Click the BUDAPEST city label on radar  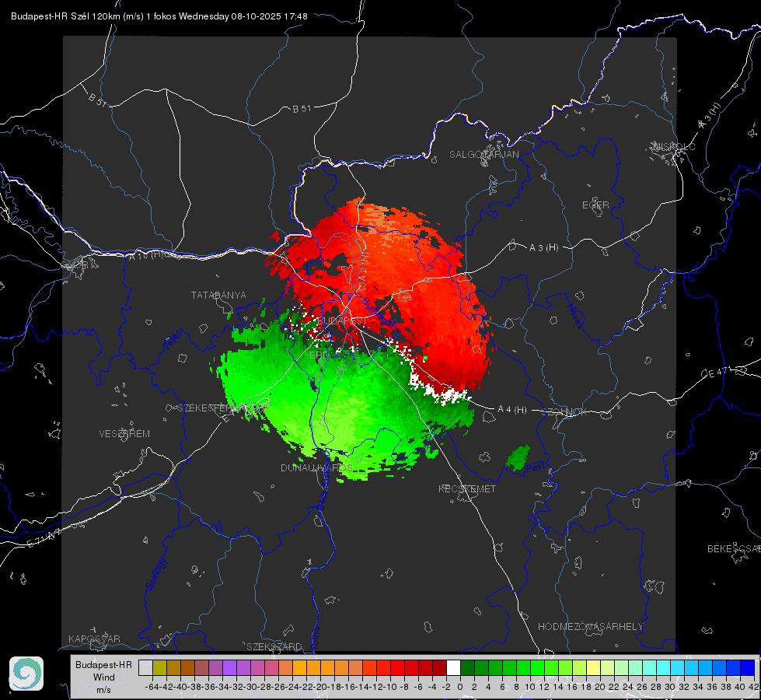tap(342, 321)
